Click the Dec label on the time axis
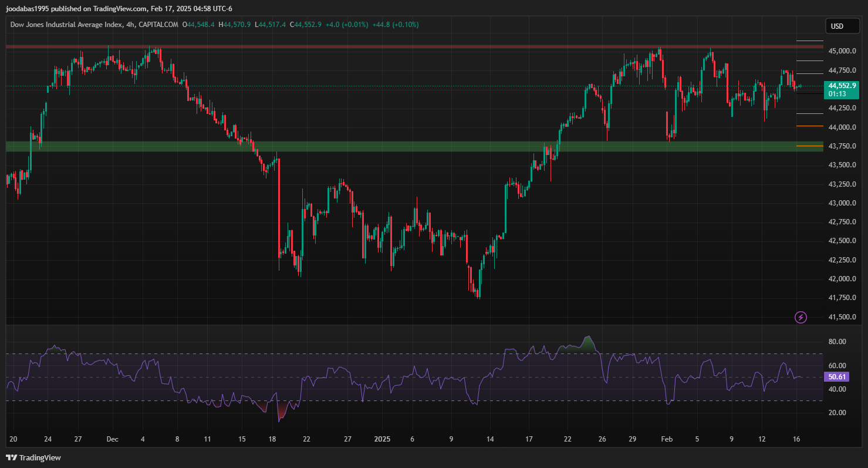Image resolution: width=868 pixels, height=468 pixels. tap(113, 439)
